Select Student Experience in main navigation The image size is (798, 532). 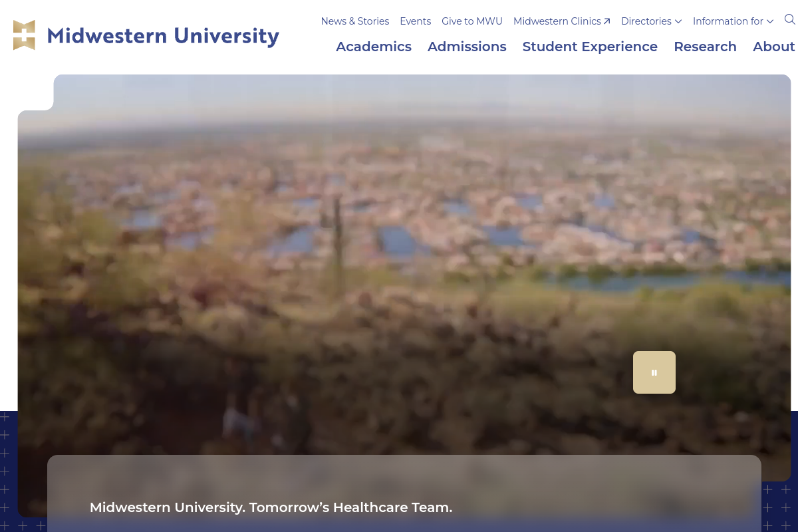tap(590, 47)
